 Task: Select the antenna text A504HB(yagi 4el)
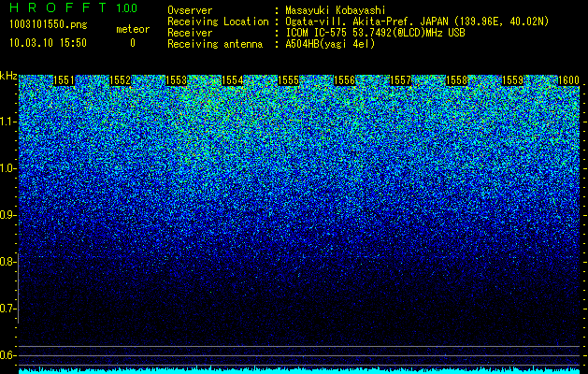coord(330,44)
